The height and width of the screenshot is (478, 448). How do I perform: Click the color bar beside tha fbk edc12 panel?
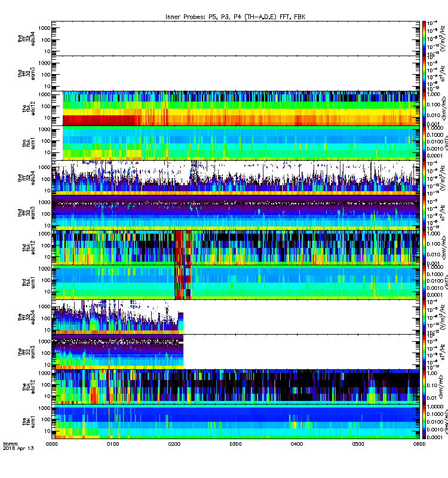click(x=424, y=108)
